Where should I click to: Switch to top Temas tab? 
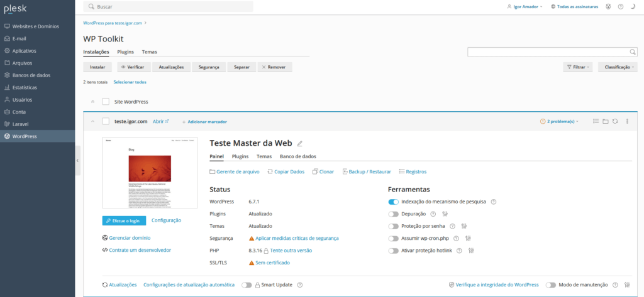pos(150,52)
